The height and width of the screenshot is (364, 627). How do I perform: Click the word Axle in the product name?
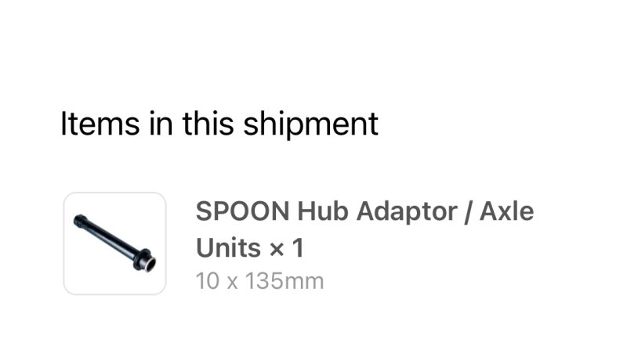(x=506, y=211)
